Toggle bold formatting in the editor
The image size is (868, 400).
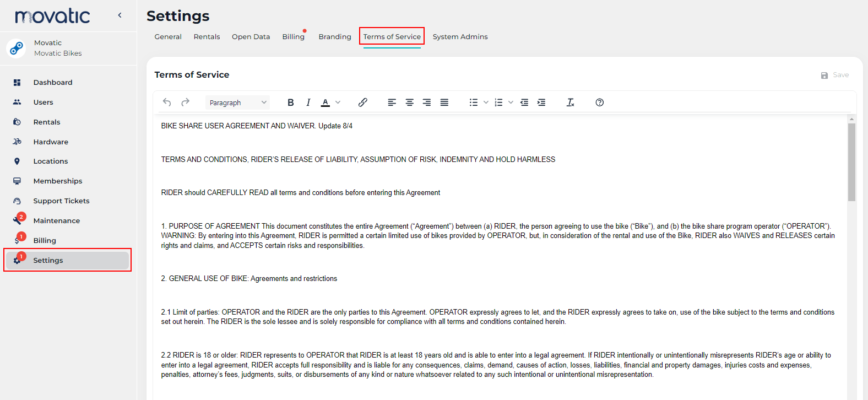click(x=291, y=102)
